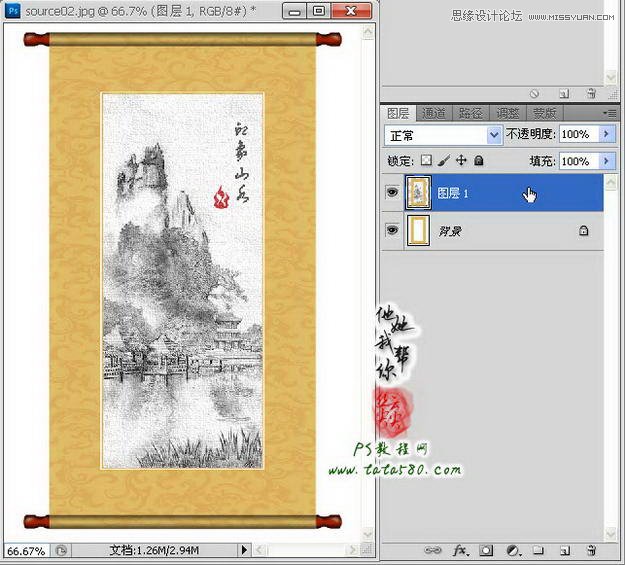Click the canvas vertical scroll up arrow
625x565 pixels.
tap(368, 32)
